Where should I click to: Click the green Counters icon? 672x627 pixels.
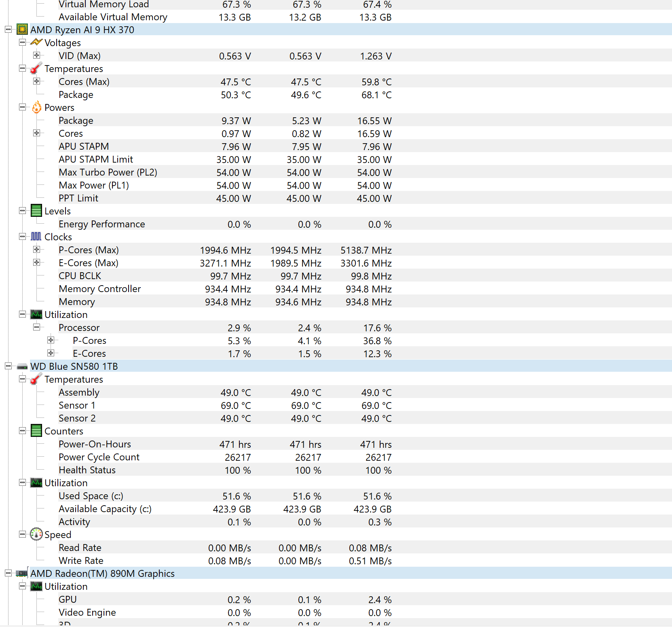pos(36,431)
